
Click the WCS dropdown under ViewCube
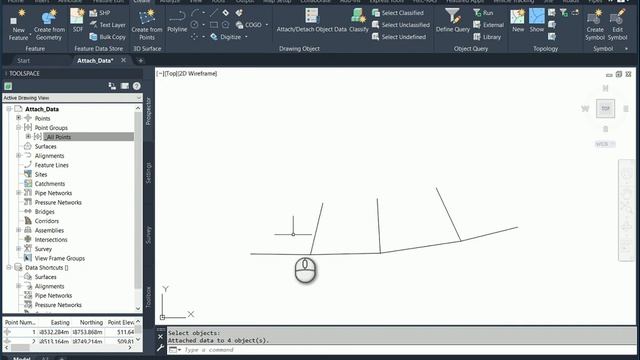tap(605, 144)
